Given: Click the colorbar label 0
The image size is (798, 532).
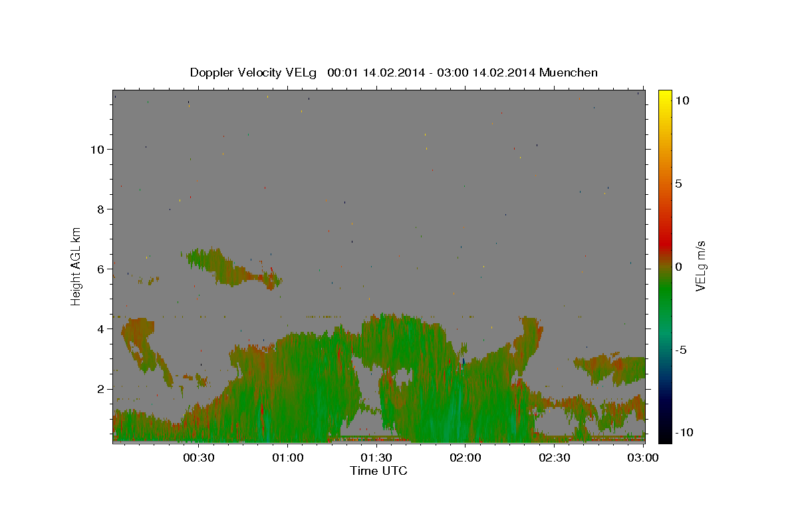Looking at the screenshot, I should click(x=680, y=267).
